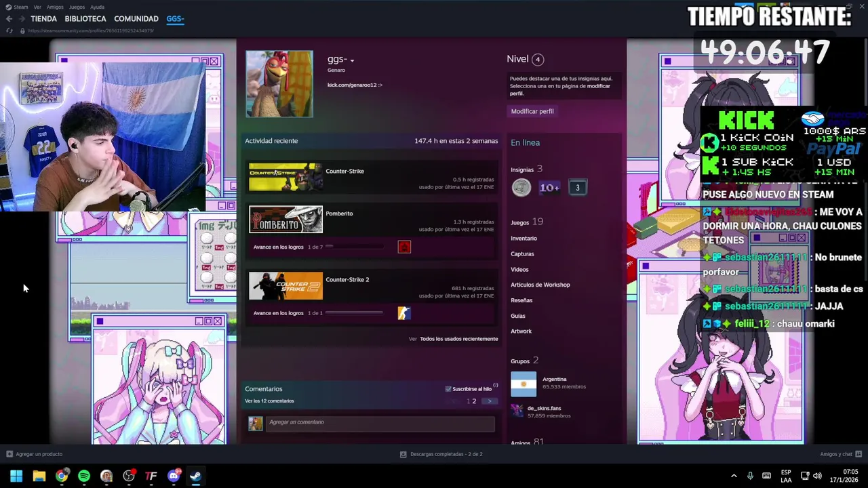
Task: Open the Pomberito game thumbnail
Action: [285, 220]
